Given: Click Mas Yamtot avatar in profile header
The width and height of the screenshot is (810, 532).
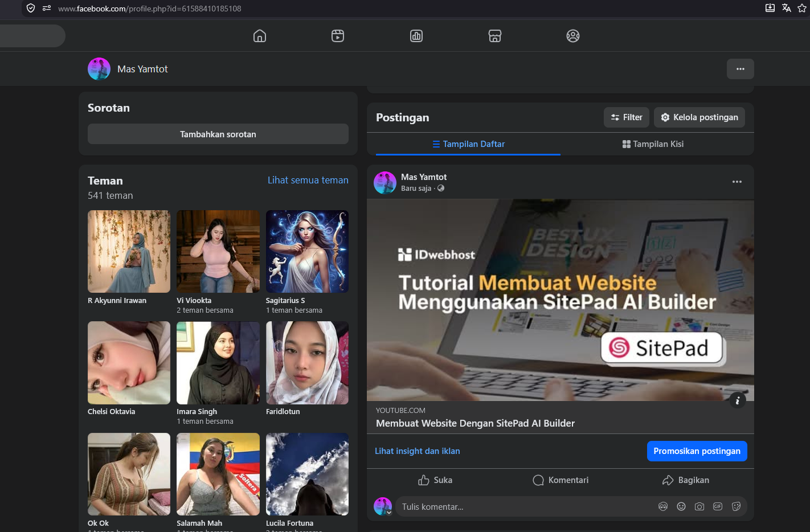Looking at the screenshot, I should [x=99, y=69].
